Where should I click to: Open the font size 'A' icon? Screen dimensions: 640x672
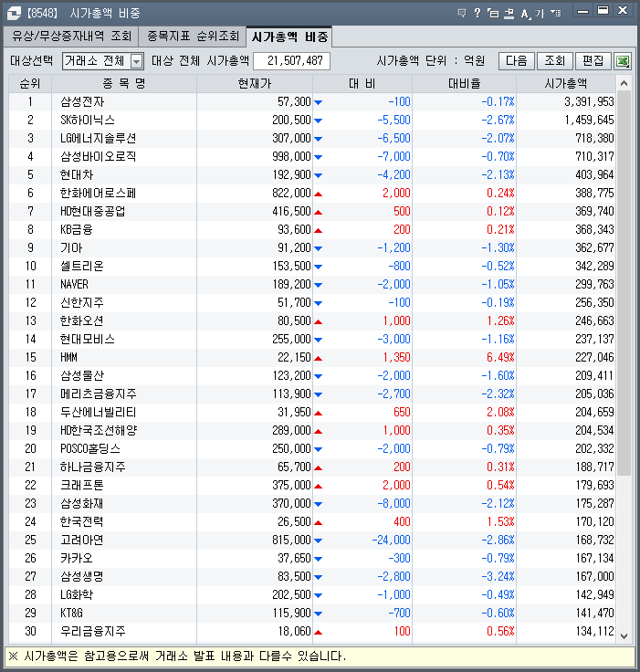pyautogui.click(x=525, y=14)
